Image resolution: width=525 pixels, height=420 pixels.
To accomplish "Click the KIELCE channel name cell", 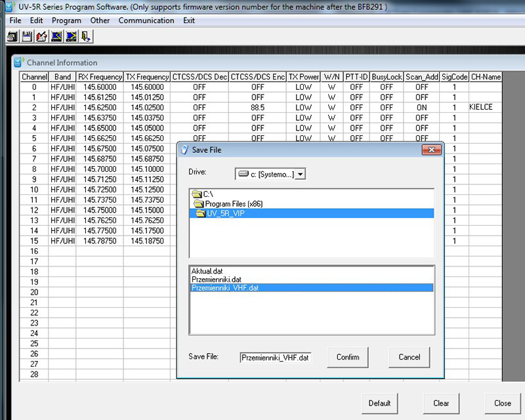I will pyautogui.click(x=485, y=107).
